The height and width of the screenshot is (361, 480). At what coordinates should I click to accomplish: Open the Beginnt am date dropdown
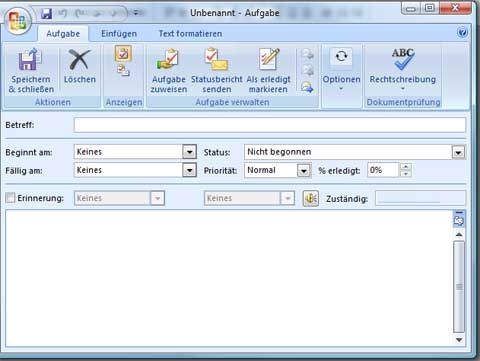[189, 152]
